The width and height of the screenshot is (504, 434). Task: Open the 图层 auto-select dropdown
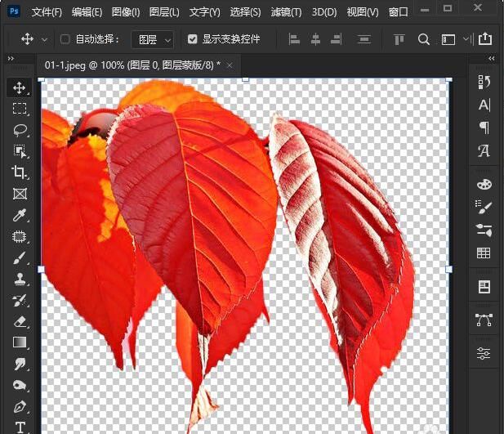(x=153, y=39)
